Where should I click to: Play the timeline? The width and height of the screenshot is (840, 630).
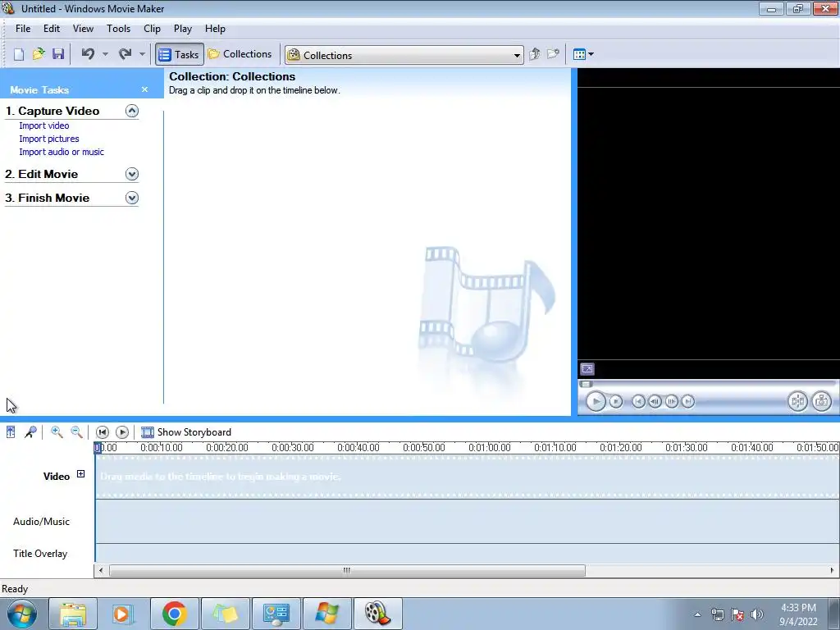tap(122, 431)
